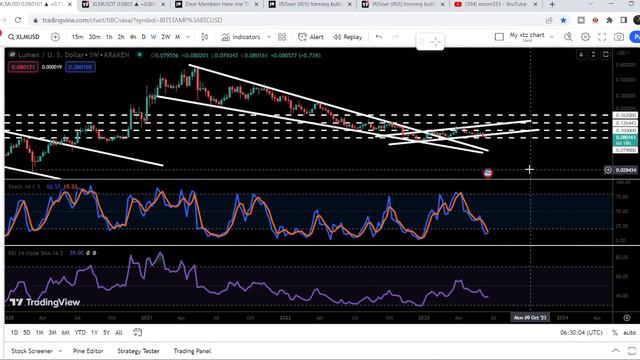The image size is (640, 360).
Task: Select the 1h timeframe
Action: [x=109, y=37]
